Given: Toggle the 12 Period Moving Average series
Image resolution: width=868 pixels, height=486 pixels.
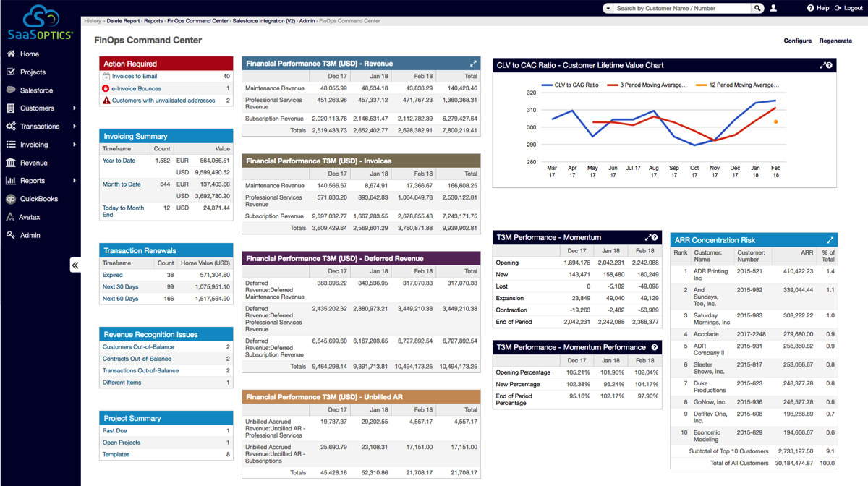Looking at the screenshot, I should (x=732, y=85).
